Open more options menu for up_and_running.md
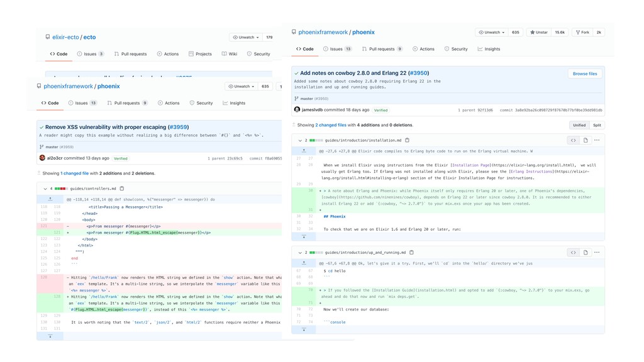 (x=597, y=253)
